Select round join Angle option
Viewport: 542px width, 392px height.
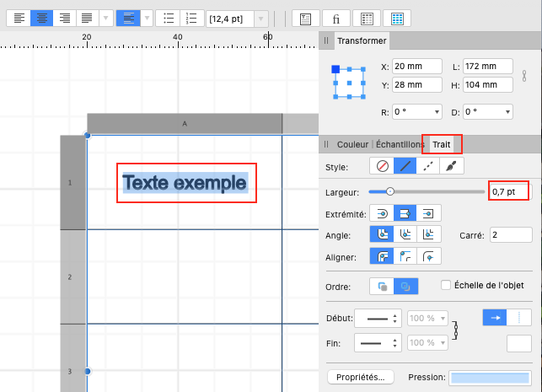point(382,234)
